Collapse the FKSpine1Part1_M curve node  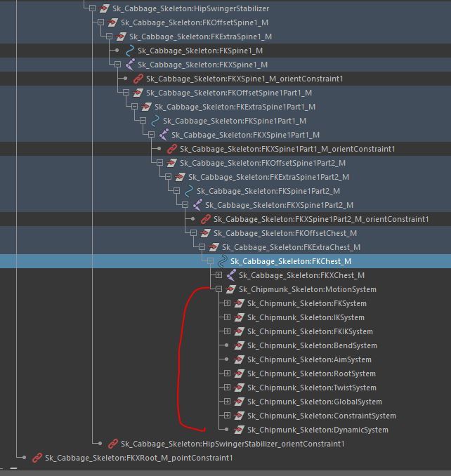coord(143,121)
